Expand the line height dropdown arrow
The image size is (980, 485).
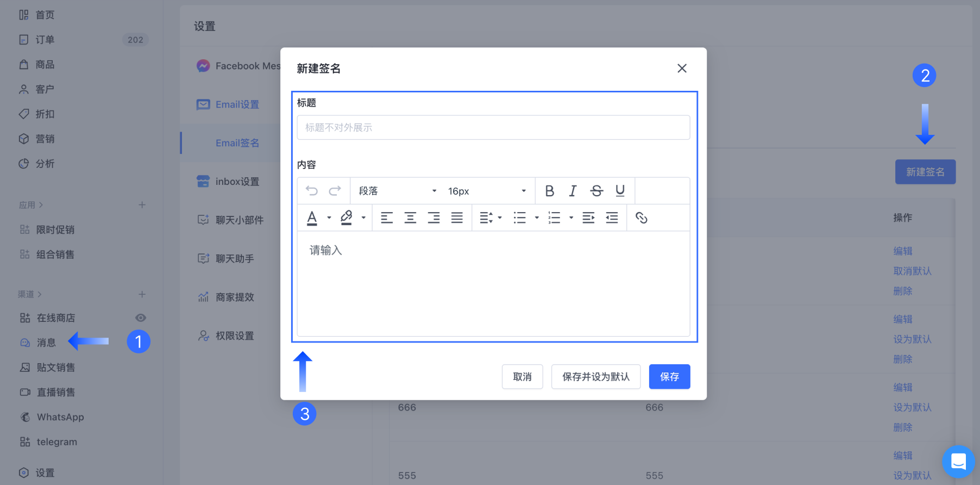tap(500, 218)
